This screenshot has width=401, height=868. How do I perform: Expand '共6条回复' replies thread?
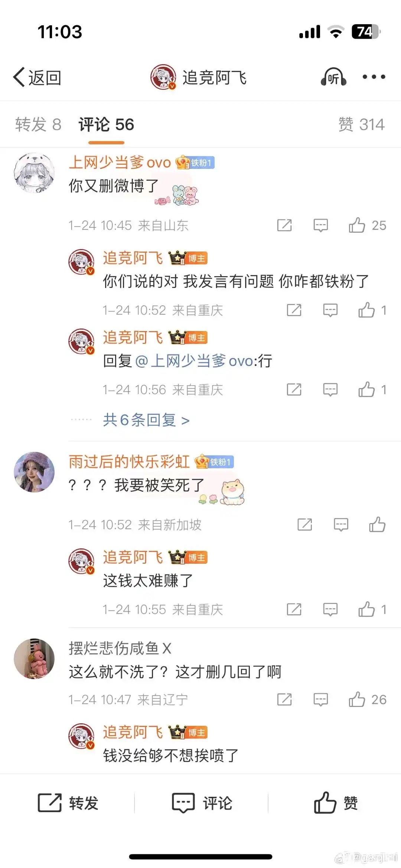(x=146, y=420)
